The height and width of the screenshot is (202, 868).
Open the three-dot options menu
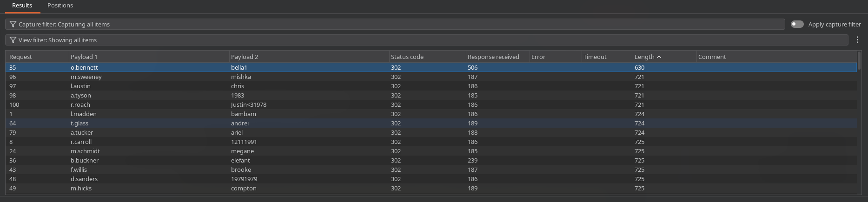(x=857, y=40)
